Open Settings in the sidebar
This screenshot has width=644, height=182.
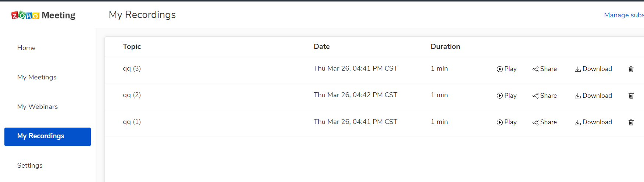pos(30,165)
